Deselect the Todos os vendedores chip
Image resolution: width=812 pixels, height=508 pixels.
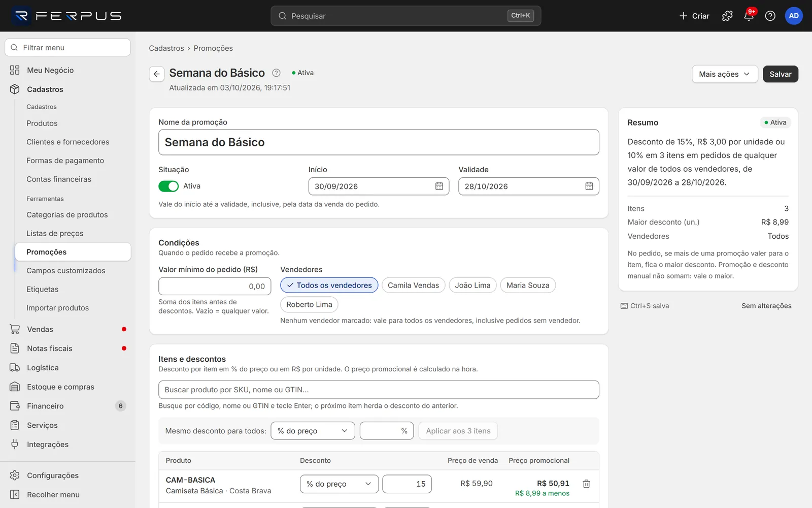329,285
